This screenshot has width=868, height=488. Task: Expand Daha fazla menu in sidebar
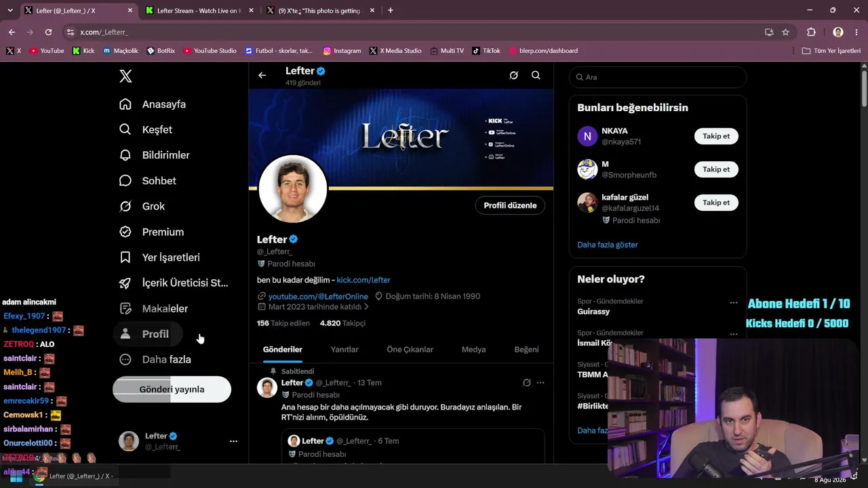point(155,359)
